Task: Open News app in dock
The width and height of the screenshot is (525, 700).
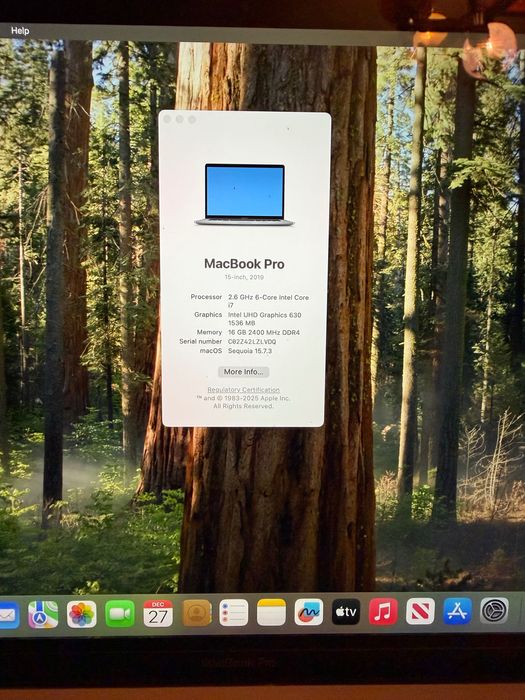Action: pos(420,611)
